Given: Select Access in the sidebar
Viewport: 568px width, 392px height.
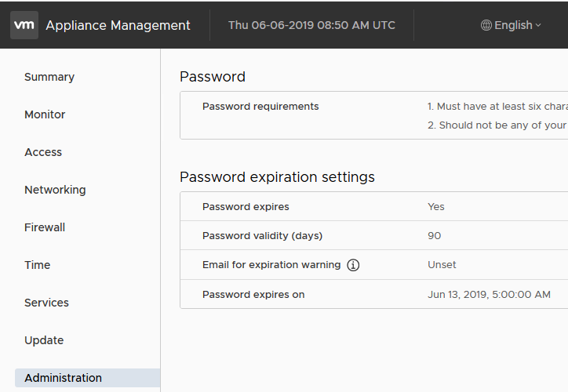Looking at the screenshot, I should (43, 152).
